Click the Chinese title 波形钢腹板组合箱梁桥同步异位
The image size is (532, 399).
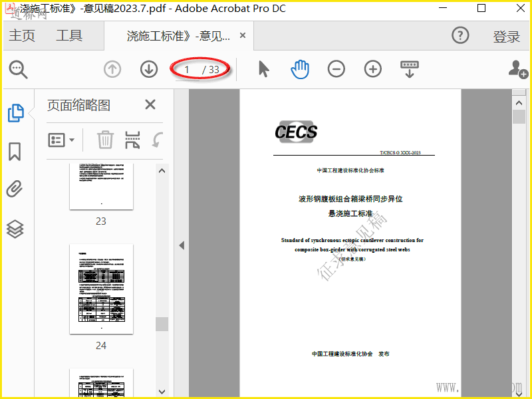click(x=350, y=199)
